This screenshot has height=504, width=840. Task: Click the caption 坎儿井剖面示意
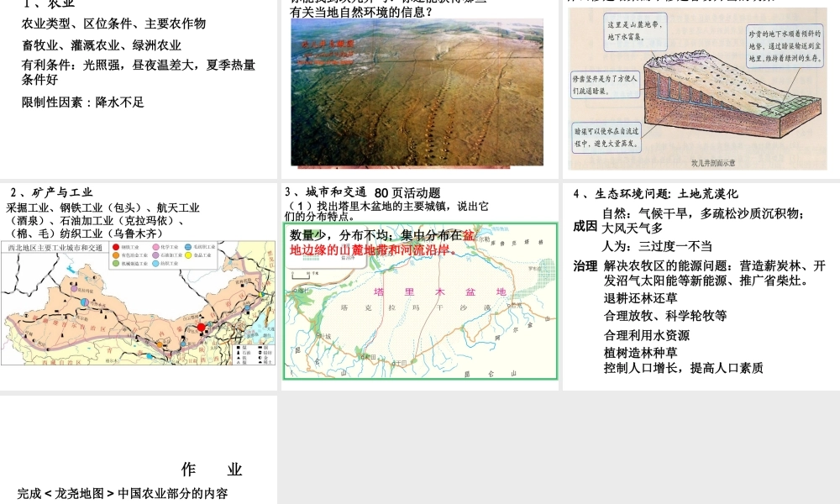[713, 163]
